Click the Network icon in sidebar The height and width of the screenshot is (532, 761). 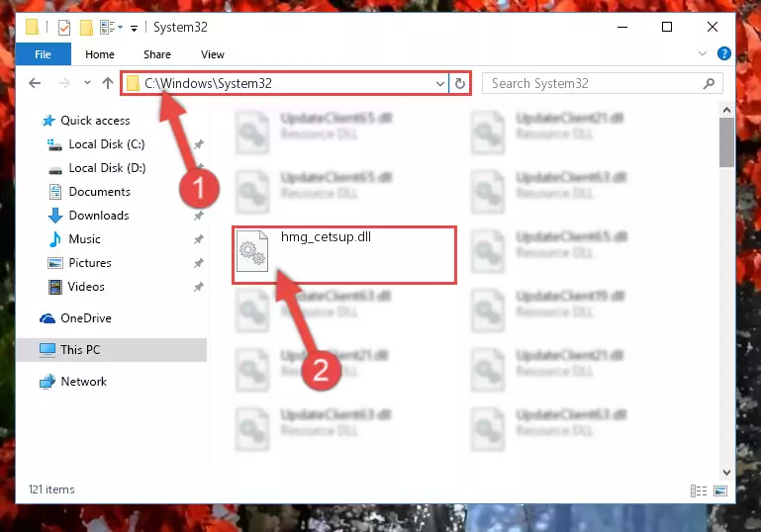pyautogui.click(x=48, y=382)
